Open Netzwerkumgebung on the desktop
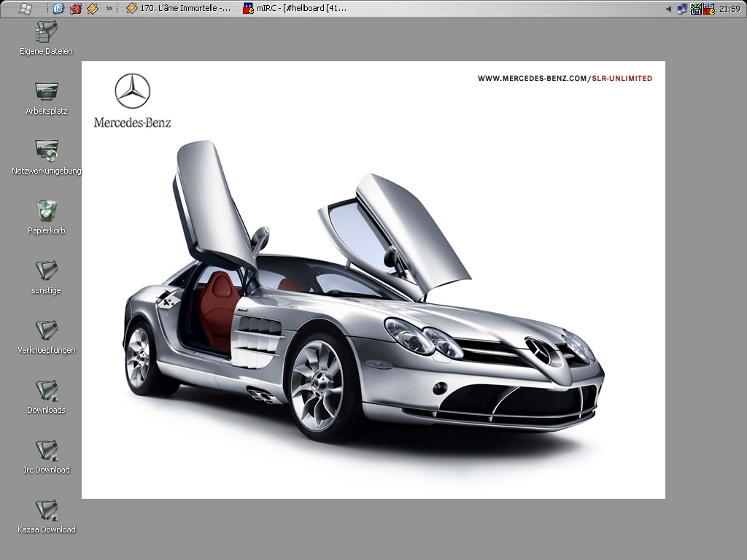747x560 pixels. 46,152
